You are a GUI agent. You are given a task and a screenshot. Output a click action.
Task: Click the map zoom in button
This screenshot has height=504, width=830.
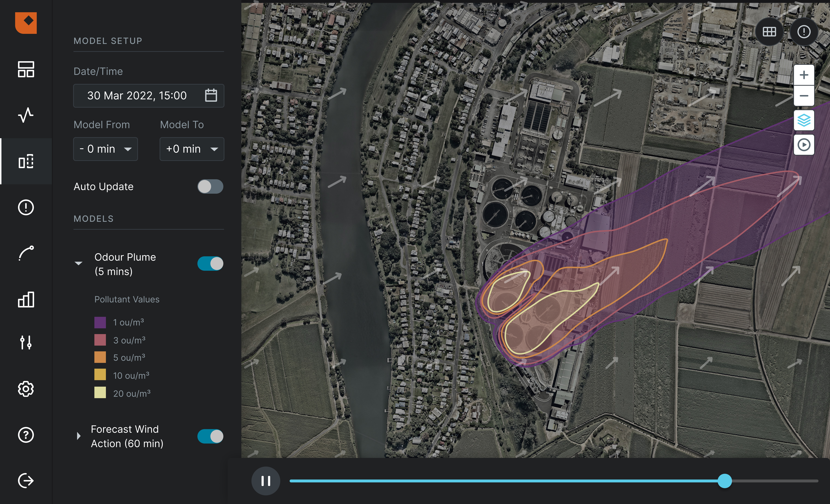[x=804, y=75]
